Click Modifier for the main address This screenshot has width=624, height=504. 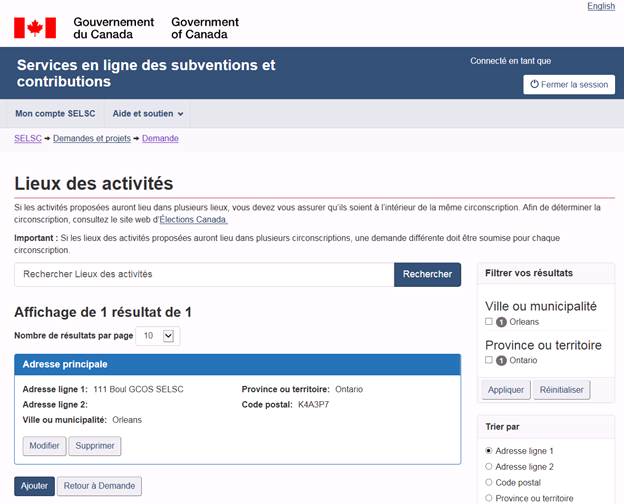point(44,446)
